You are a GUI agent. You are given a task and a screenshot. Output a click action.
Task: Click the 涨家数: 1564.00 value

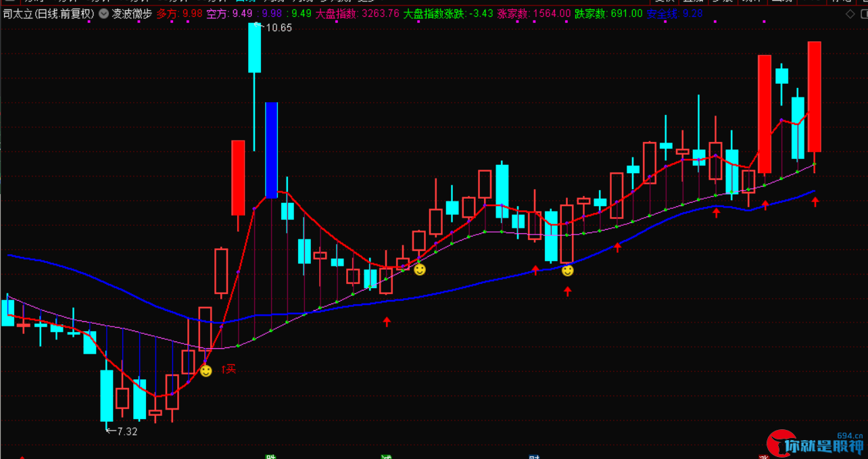(534, 13)
